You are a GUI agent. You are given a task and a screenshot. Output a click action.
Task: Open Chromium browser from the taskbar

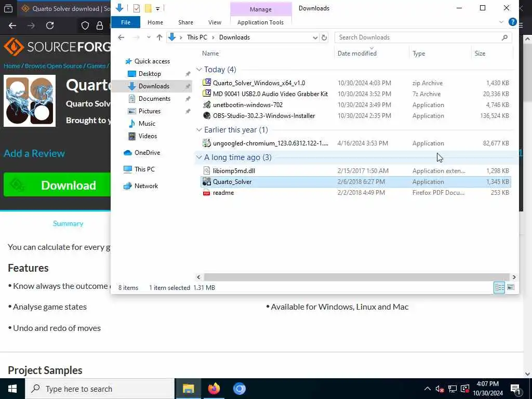(x=239, y=389)
